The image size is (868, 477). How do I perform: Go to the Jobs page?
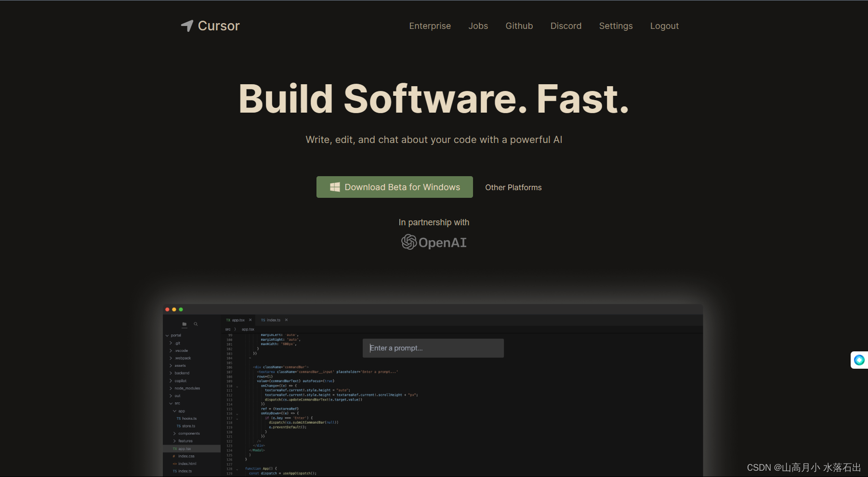pyautogui.click(x=478, y=26)
